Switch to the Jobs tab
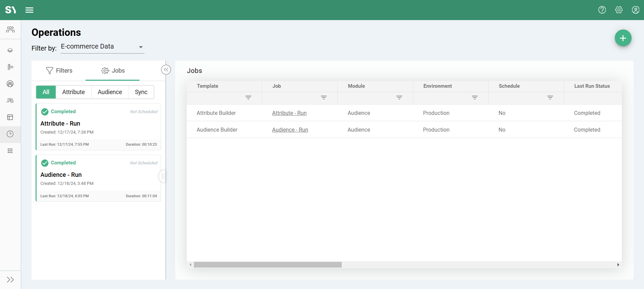The height and width of the screenshot is (289, 644). 113,71
